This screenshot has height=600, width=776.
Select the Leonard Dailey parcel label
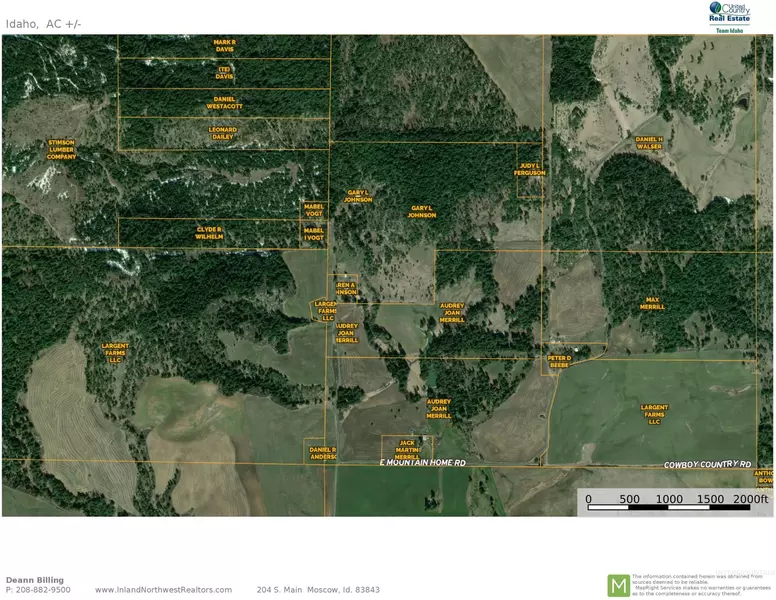click(223, 133)
